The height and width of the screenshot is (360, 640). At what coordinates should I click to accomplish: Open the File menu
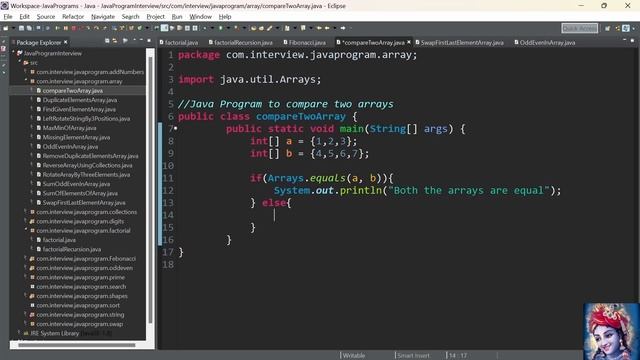point(8,17)
